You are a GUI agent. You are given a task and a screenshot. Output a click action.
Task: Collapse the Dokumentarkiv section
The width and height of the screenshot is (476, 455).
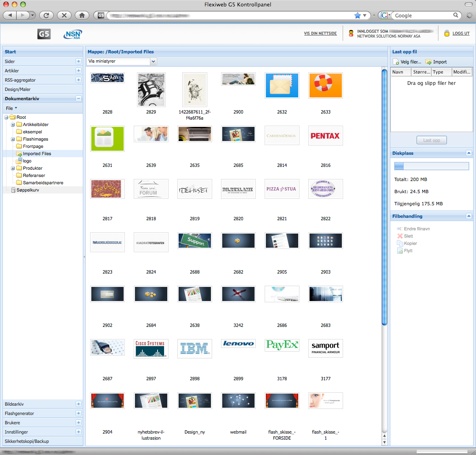(x=78, y=99)
